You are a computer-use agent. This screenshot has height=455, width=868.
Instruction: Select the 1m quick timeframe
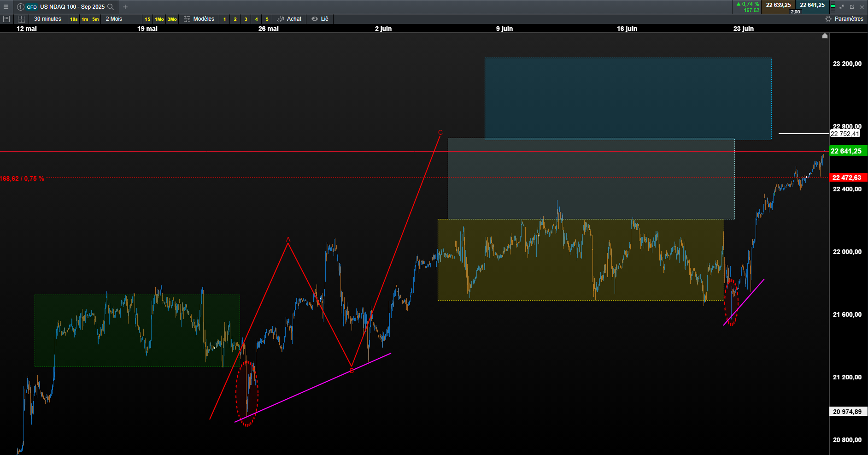point(85,19)
